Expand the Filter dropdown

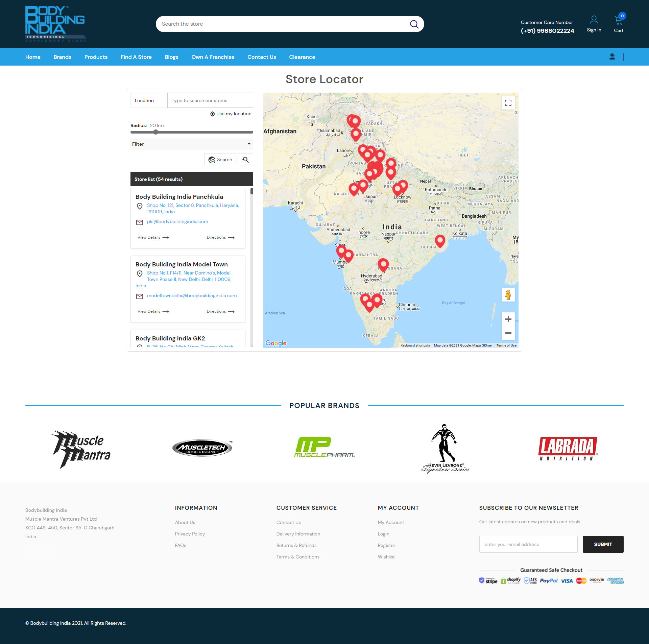coord(192,144)
